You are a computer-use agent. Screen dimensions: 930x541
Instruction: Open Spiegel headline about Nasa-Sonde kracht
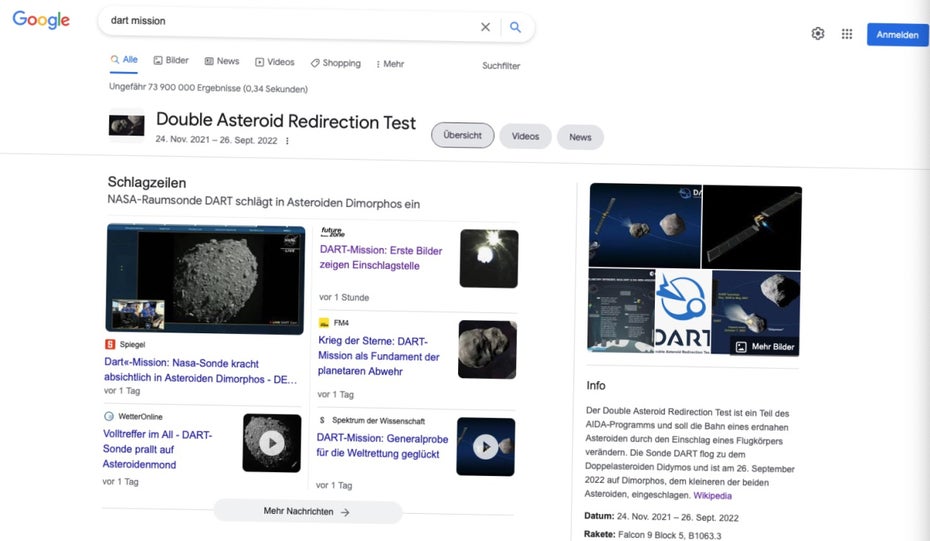coord(200,371)
